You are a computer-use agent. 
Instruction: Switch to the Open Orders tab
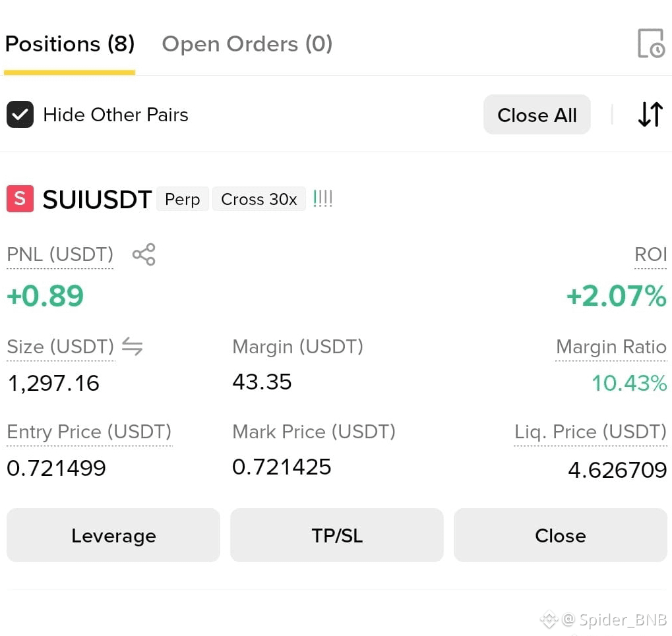(247, 43)
